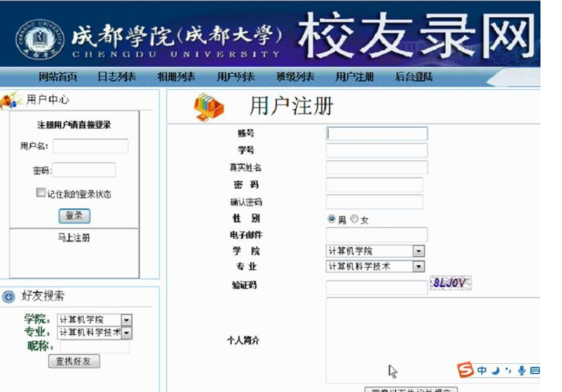Click the 校友录网 banner title
The width and height of the screenshot is (562, 392).
(416, 35)
